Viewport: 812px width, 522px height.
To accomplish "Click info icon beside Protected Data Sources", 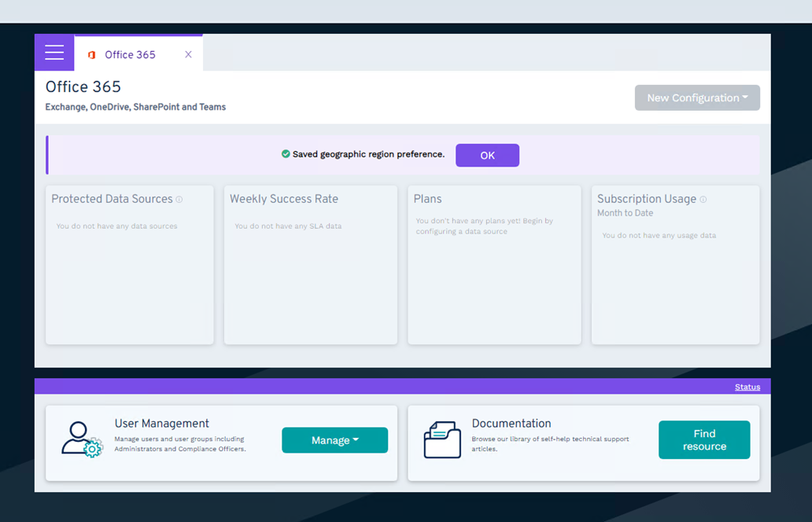I will (180, 200).
